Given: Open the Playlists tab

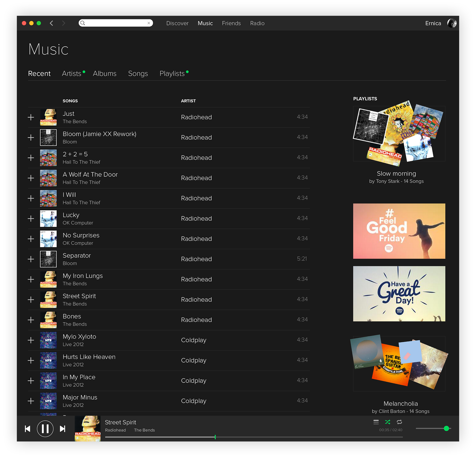Looking at the screenshot, I should 172,74.
